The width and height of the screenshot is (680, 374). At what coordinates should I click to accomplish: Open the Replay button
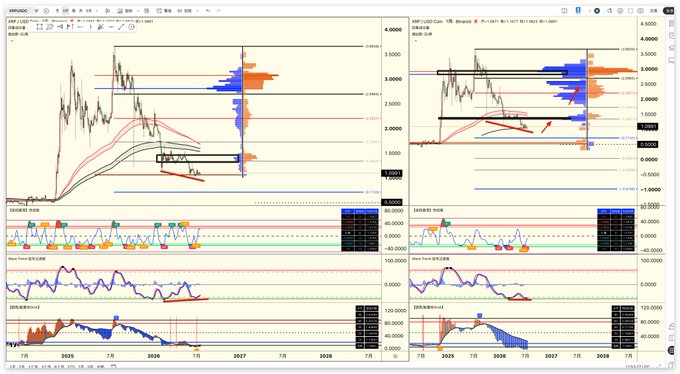pos(184,11)
